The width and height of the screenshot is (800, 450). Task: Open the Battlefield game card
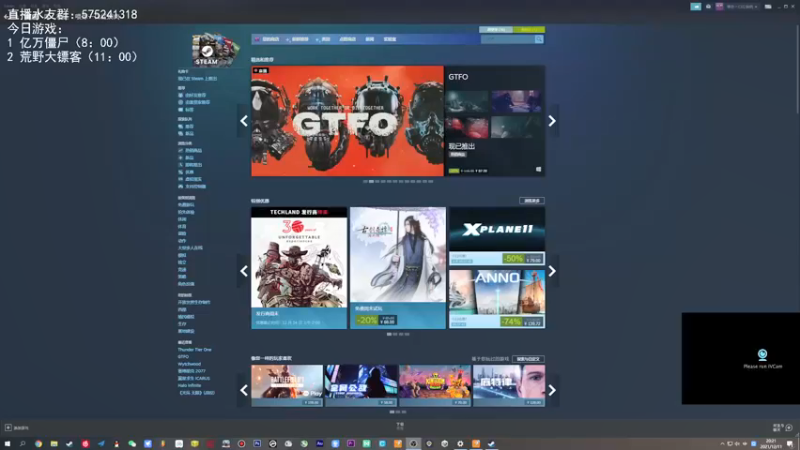(x=287, y=386)
